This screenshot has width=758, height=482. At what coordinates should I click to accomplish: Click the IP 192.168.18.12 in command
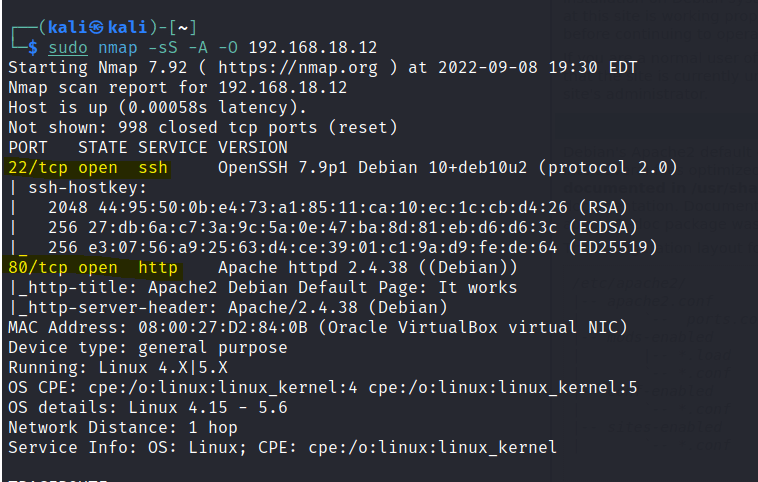point(313,48)
